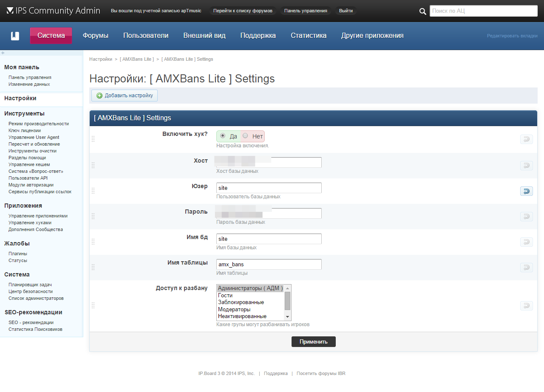Open 'Режим производительности' in the sidebar
The height and width of the screenshot is (392, 544).
(x=39, y=124)
